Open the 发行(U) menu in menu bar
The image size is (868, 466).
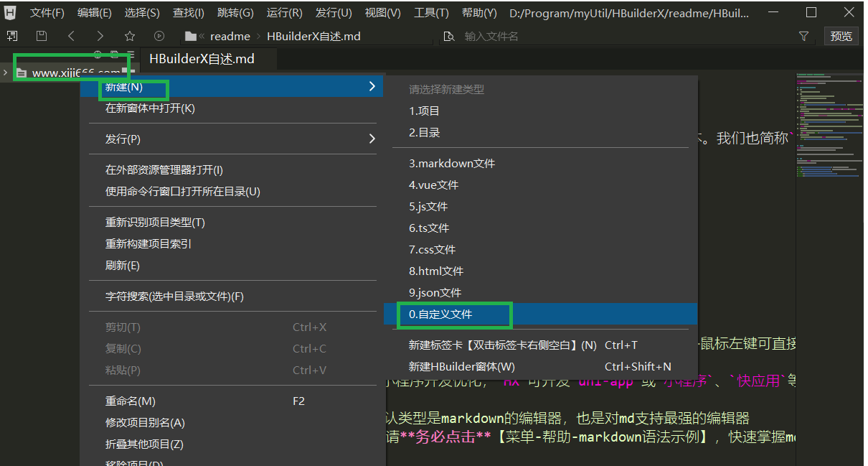coord(334,13)
